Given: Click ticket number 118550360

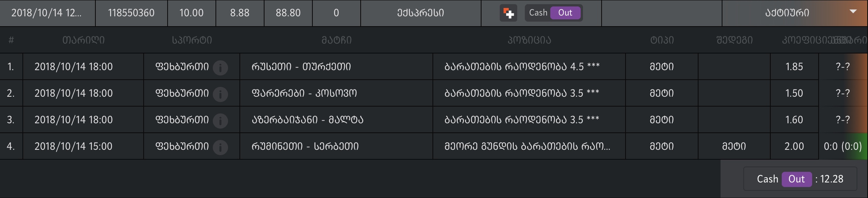Looking at the screenshot, I should click(x=131, y=13).
